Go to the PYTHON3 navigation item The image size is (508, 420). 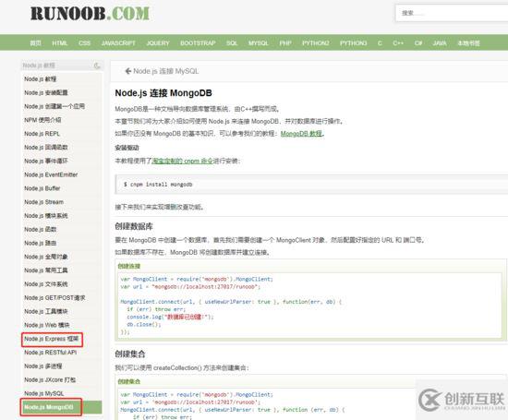coord(353,43)
